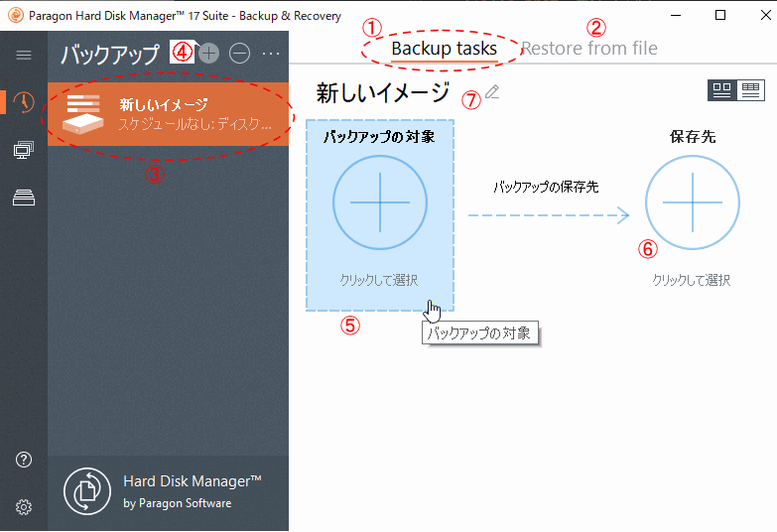
Task: Click the 保存先 plus circle
Action: click(x=692, y=202)
